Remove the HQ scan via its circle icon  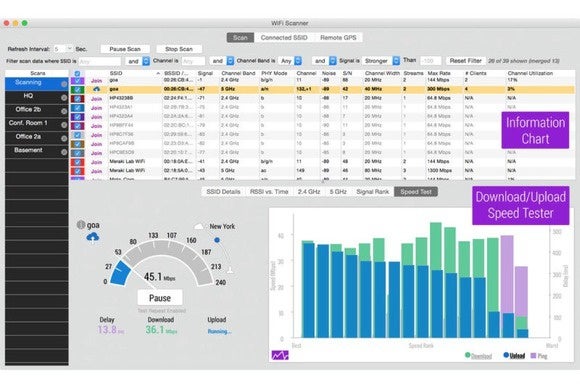(x=64, y=98)
